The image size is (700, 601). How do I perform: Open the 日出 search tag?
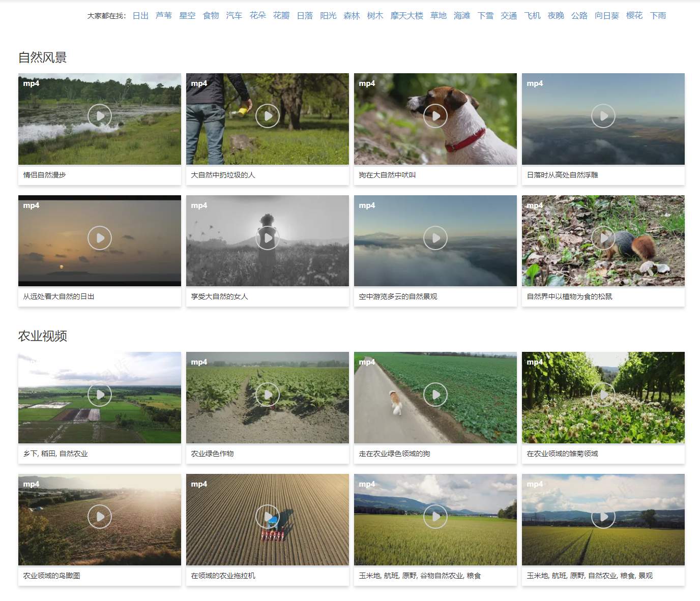pos(140,16)
